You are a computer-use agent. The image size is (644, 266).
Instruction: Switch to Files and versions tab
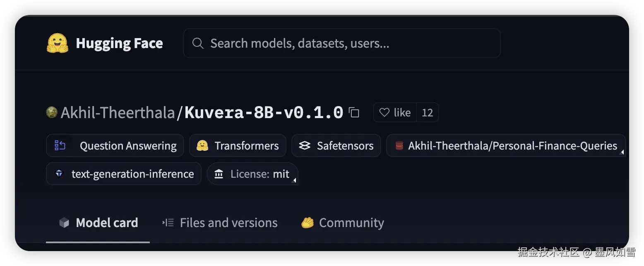(220, 223)
